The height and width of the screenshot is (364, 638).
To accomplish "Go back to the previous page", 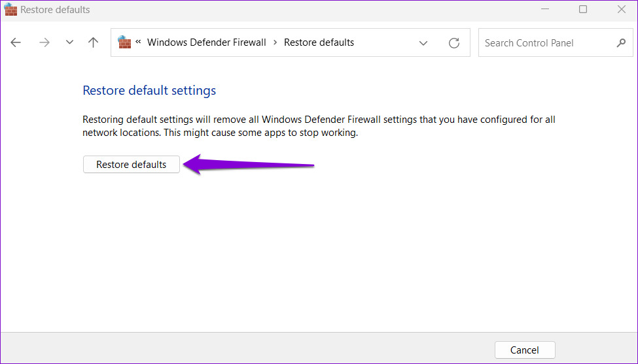I will pyautogui.click(x=16, y=42).
